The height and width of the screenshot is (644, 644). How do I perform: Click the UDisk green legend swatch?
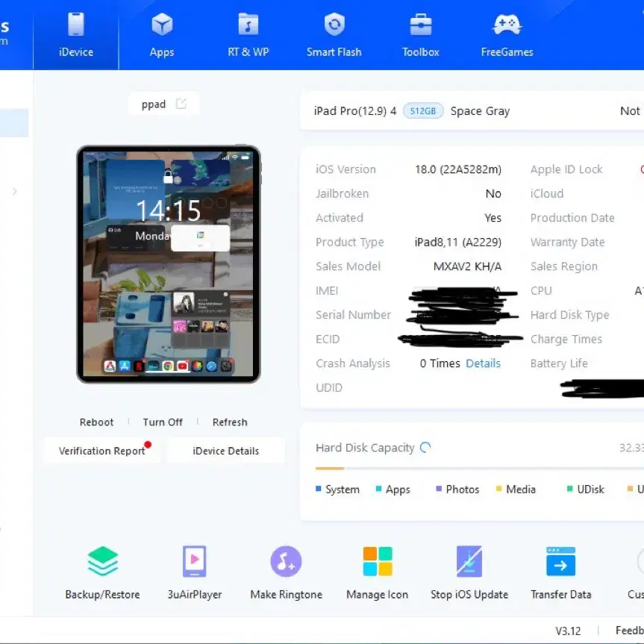(569, 489)
